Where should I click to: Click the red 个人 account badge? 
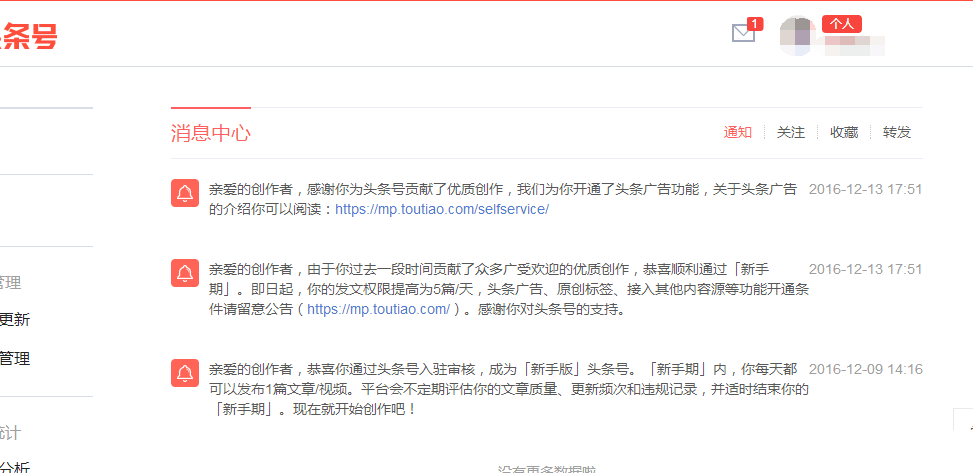click(x=841, y=24)
